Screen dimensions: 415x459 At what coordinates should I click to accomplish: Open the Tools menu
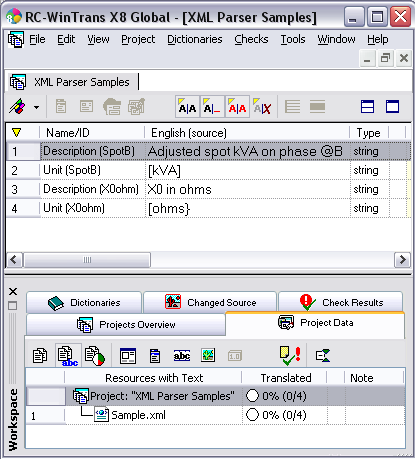click(293, 39)
